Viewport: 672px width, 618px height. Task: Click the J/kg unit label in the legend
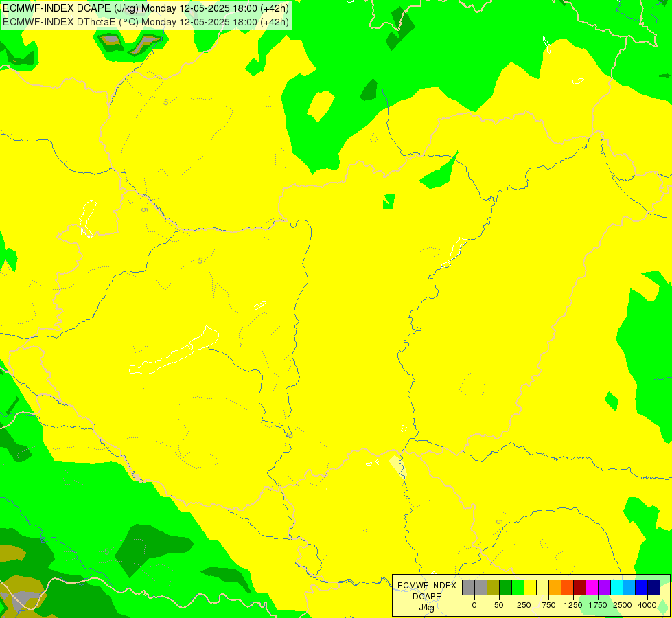[427, 608]
